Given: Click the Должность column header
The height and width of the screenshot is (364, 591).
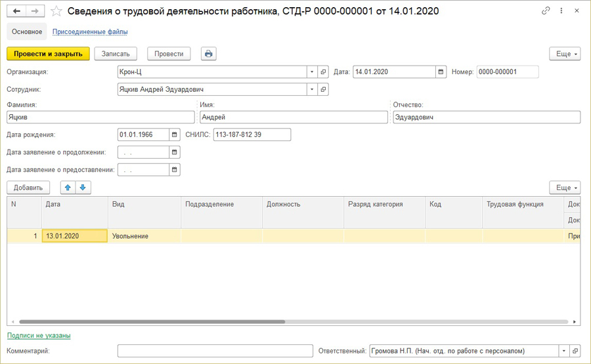Looking at the screenshot, I should coord(303,212).
